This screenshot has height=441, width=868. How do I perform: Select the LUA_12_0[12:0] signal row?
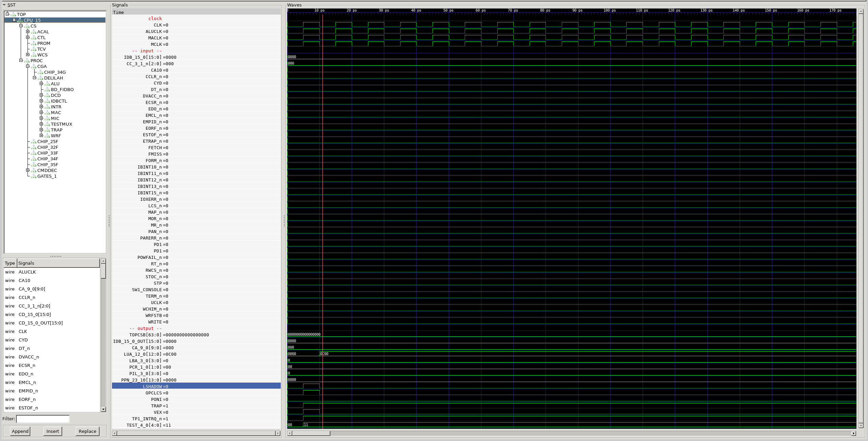(196, 354)
